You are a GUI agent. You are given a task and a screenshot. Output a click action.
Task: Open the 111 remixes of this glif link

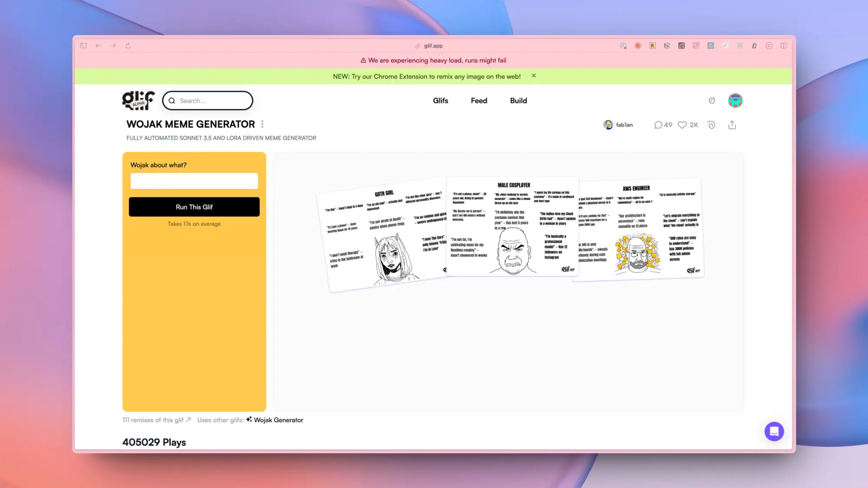[156, 420]
